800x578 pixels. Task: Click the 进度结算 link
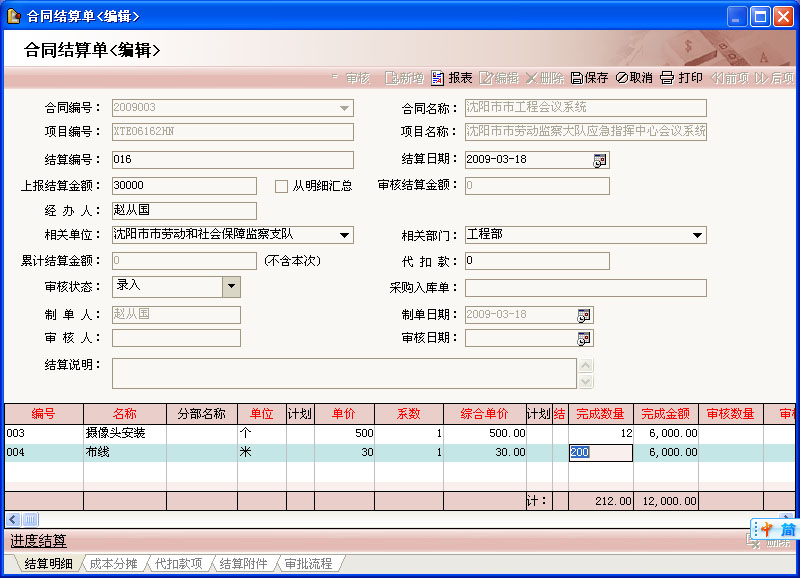tap(38, 541)
